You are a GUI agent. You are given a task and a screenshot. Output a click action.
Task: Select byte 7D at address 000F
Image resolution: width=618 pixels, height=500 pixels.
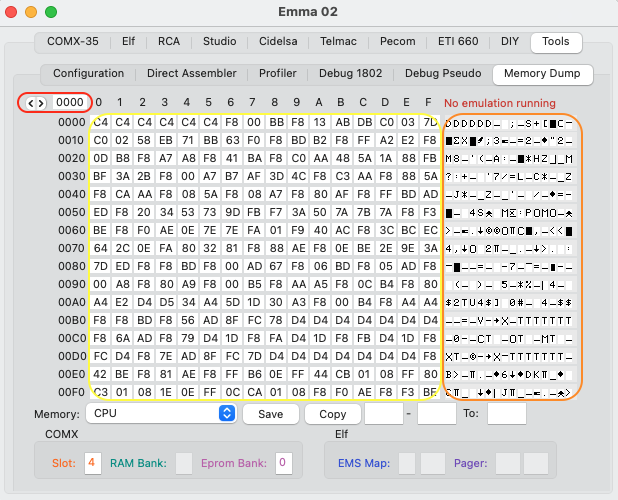430,122
